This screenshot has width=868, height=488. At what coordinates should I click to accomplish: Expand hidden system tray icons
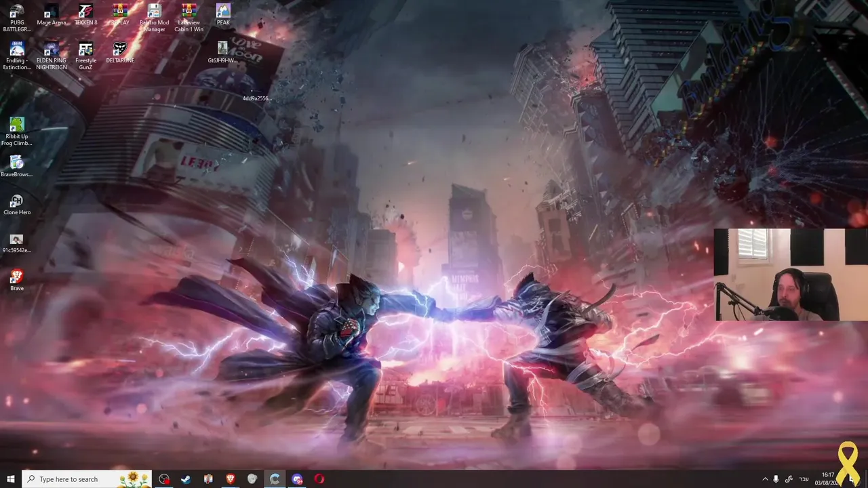765,479
